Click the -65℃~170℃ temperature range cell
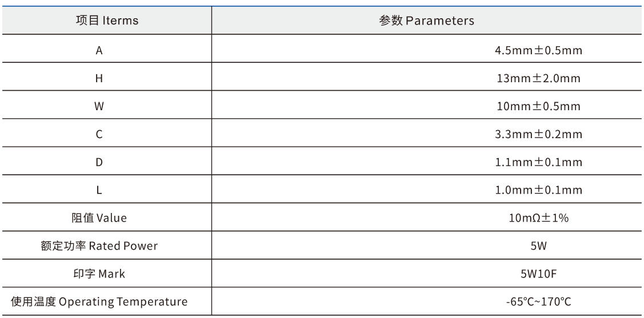Viewport: 644px width, 318px height. pos(538,301)
